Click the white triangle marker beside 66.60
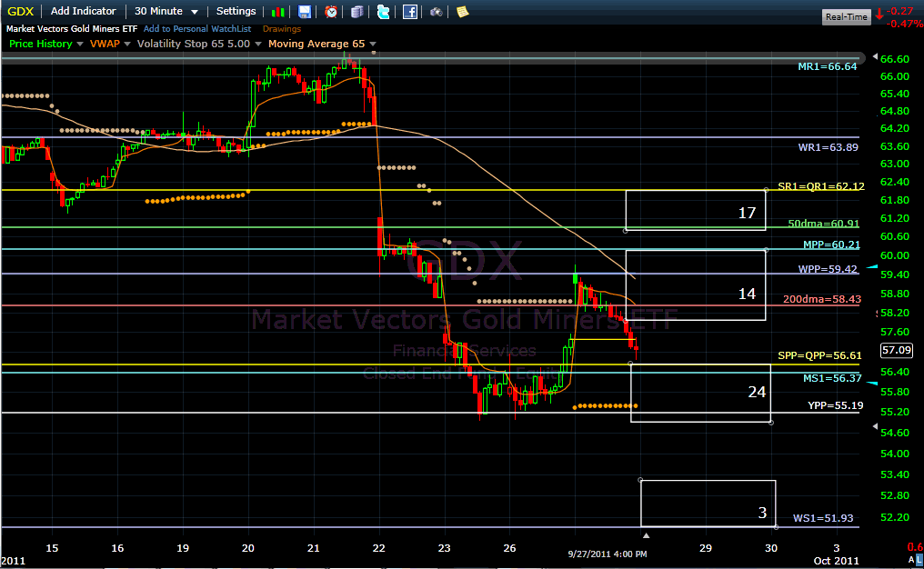This screenshot has width=924, height=569. [875, 56]
